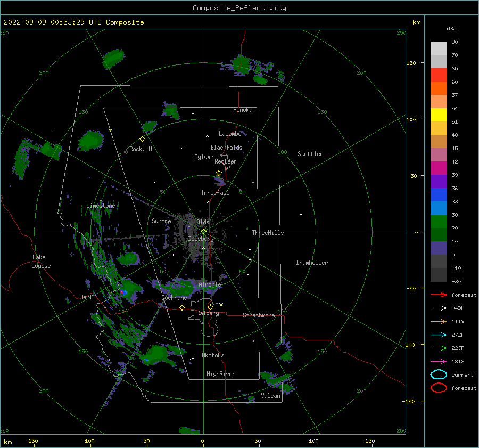Screen dimensions: 479x448
Task: Click the RockyMH label
Action: 141,149
